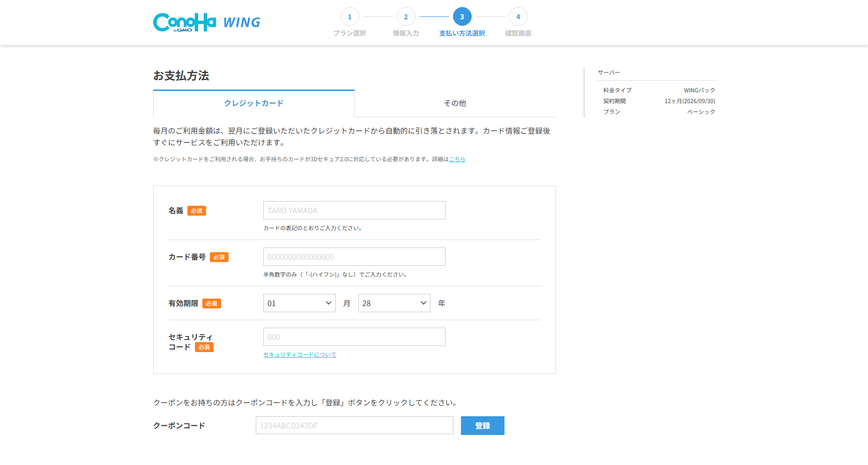Click the 必須 badge next to 有効期限
The image size is (868, 465).
(212, 303)
